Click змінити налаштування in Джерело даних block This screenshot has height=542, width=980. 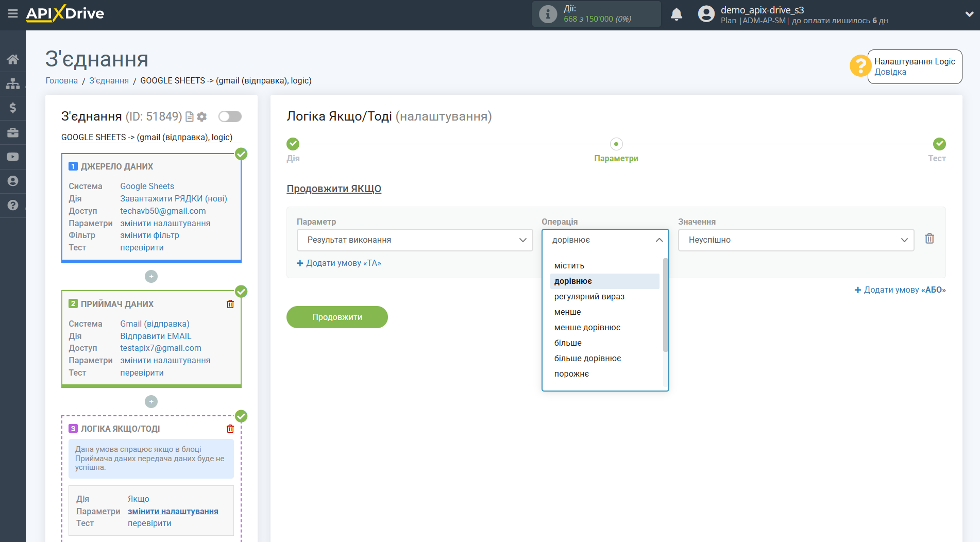(x=165, y=224)
